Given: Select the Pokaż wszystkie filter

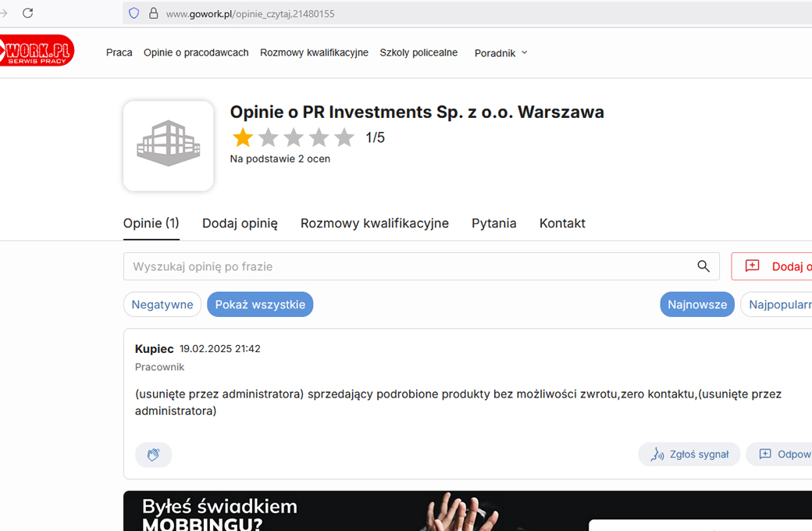Looking at the screenshot, I should click(260, 305).
